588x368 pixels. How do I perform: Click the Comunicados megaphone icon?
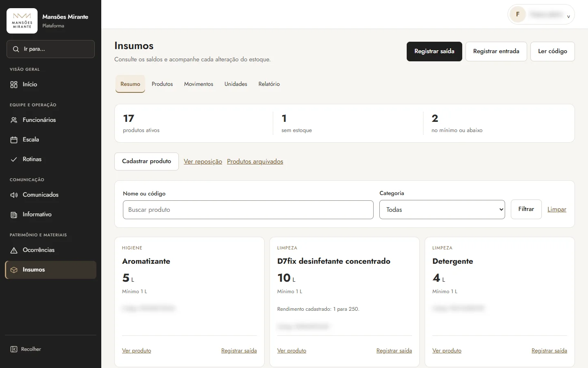click(14, 195)
